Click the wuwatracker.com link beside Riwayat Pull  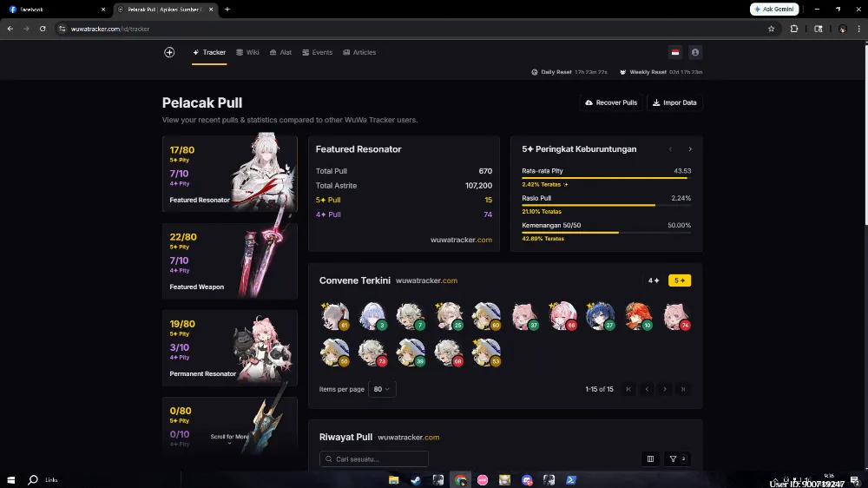(x=409, y=437)
